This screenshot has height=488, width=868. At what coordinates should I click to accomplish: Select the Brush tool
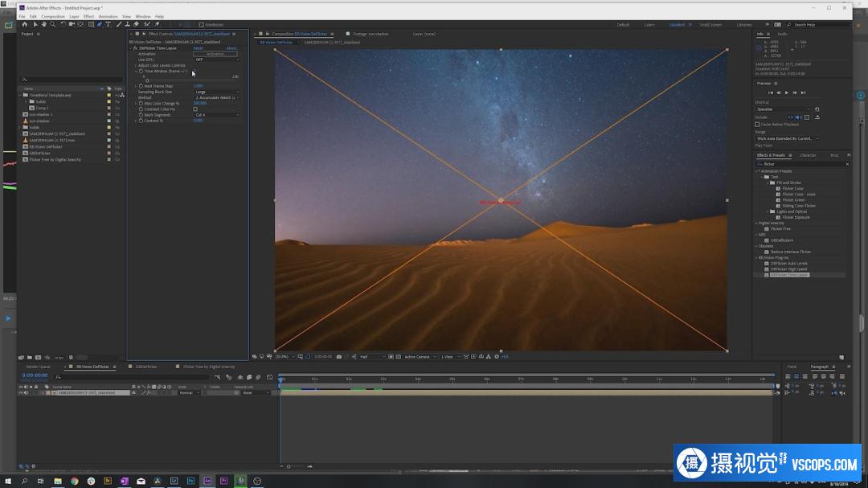click(118, 24)
